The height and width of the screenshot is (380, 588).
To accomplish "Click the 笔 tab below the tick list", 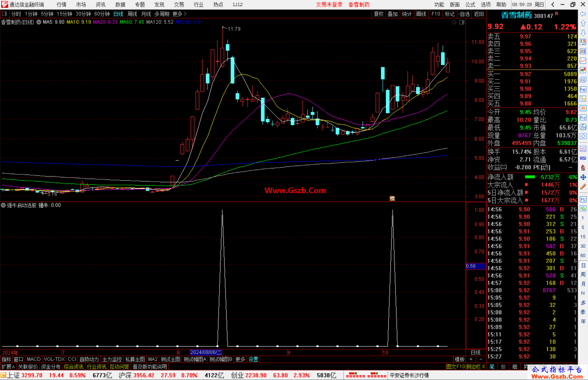I will click(492, 367).
